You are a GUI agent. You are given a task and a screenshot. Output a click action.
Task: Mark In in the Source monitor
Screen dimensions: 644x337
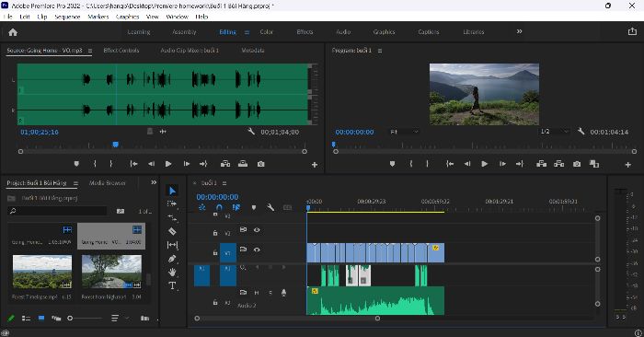95,164
